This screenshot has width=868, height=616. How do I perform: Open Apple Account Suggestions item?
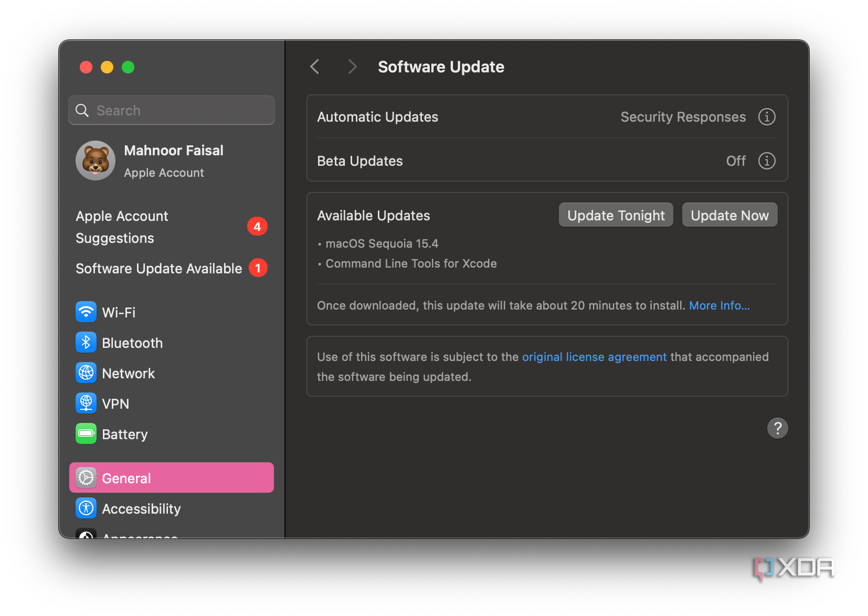point(122,227)
